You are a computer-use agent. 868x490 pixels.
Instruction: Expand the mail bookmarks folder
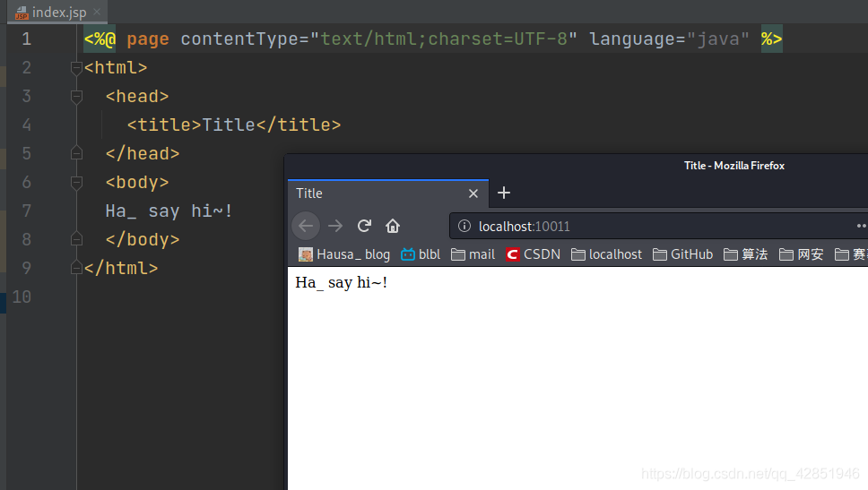tap(473, 254)
